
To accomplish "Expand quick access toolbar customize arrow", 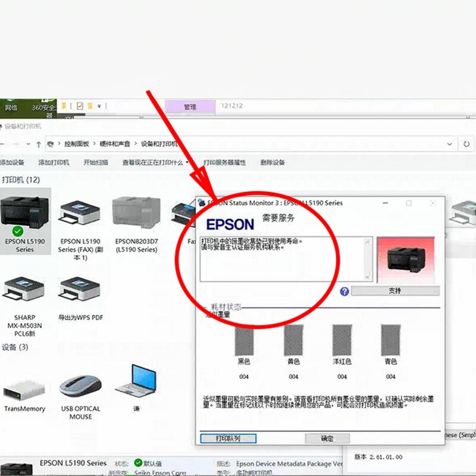I will 99,107.
